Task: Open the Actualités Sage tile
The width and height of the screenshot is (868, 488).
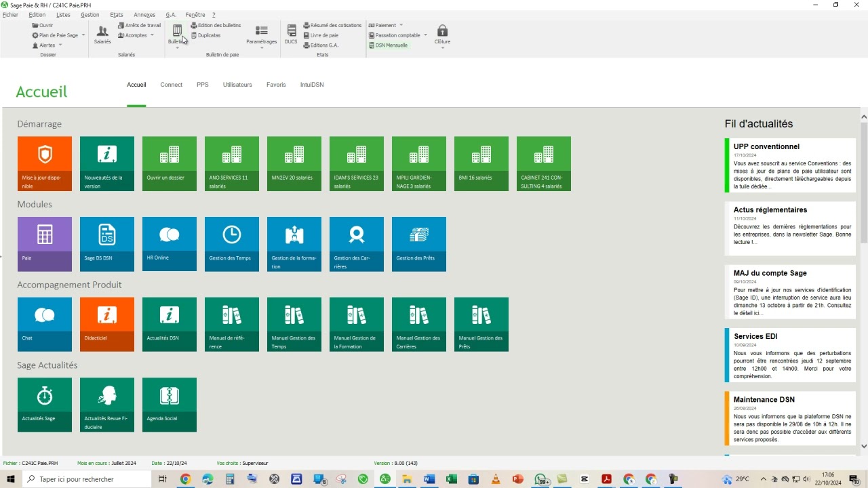Action: point(45,405)
